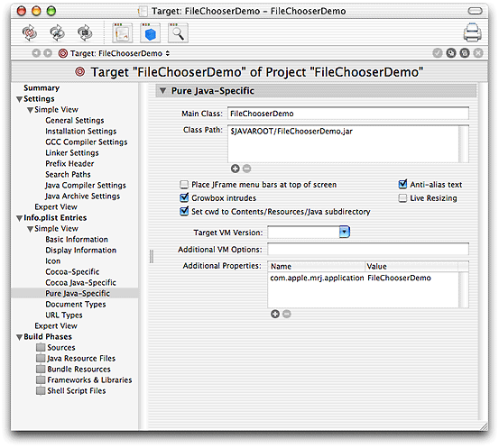Viewport: 499px width, 448px height.
Task: Open Document Types item
Action: [x=76, y=304]
